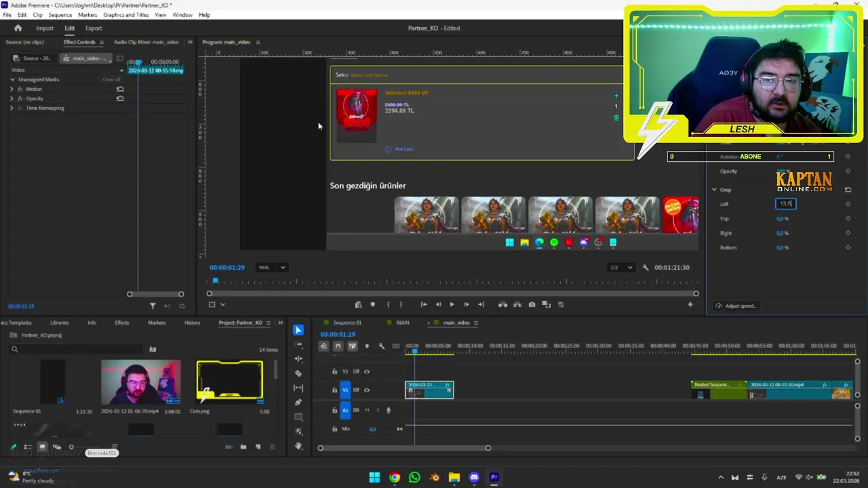This screenshot has width=868, height=488.
Task: Click the Lift button in Program monitor
Action: (502, 304)
